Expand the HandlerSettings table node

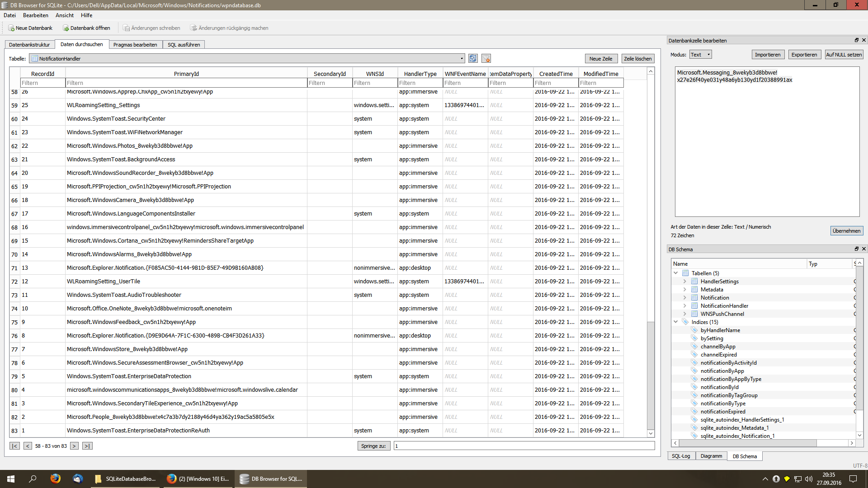684,282
